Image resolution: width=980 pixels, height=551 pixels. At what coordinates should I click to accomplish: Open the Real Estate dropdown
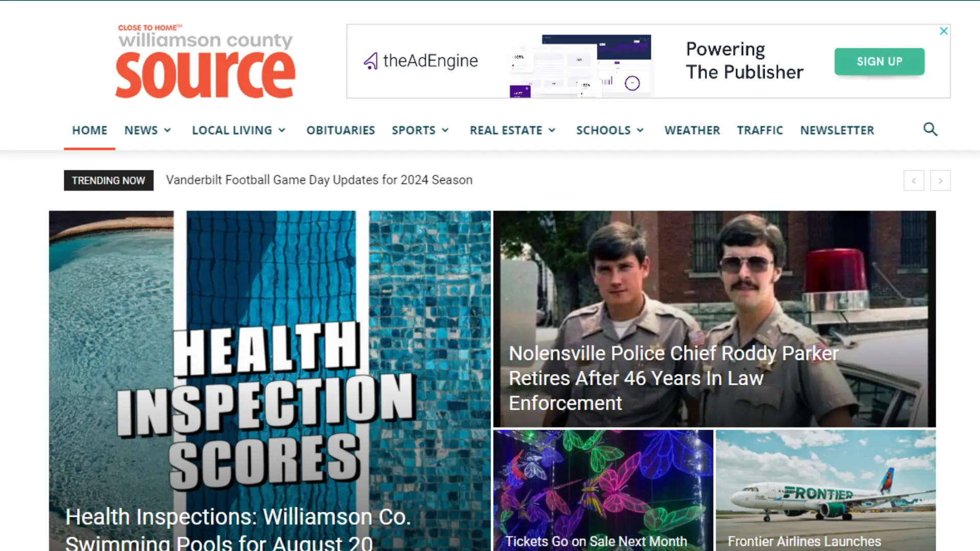click(512, 130)
